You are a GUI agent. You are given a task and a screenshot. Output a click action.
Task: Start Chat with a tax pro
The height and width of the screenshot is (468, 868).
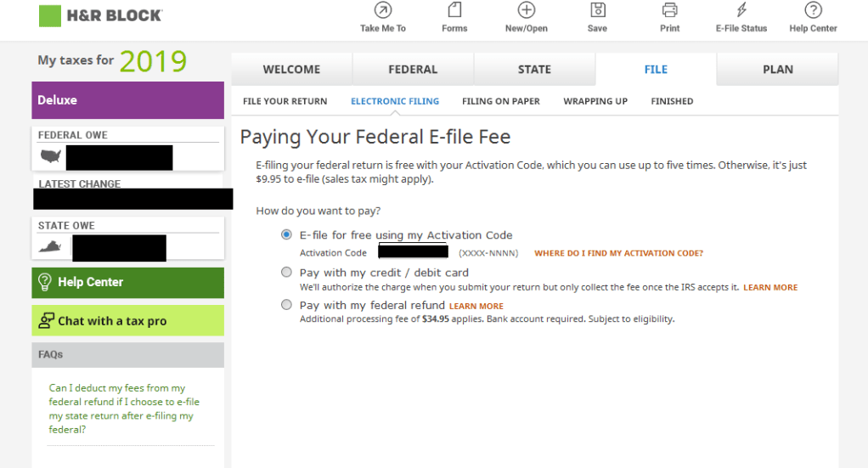(x=127, y=321)
